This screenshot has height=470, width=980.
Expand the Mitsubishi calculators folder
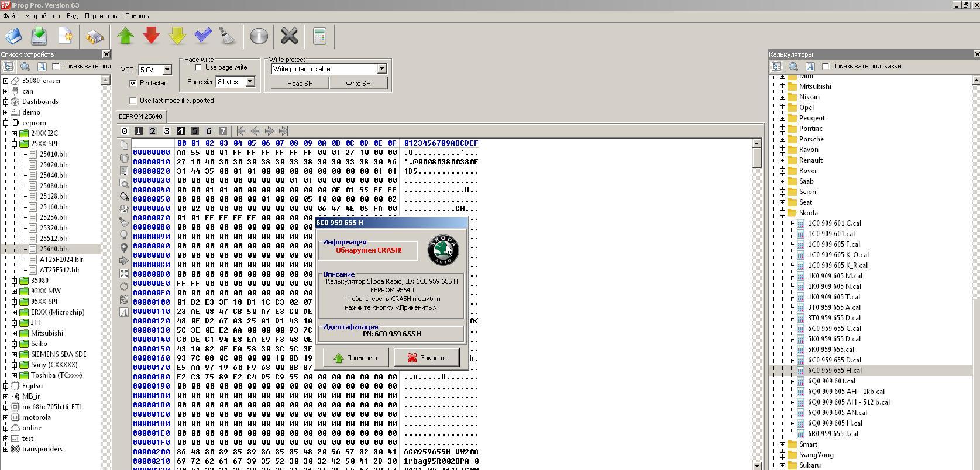point(782,87)
